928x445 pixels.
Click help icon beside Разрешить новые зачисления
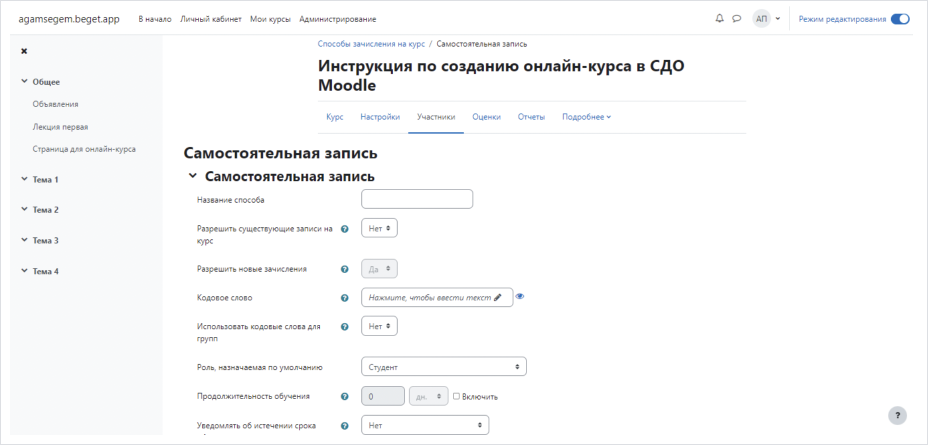[345, 269]
